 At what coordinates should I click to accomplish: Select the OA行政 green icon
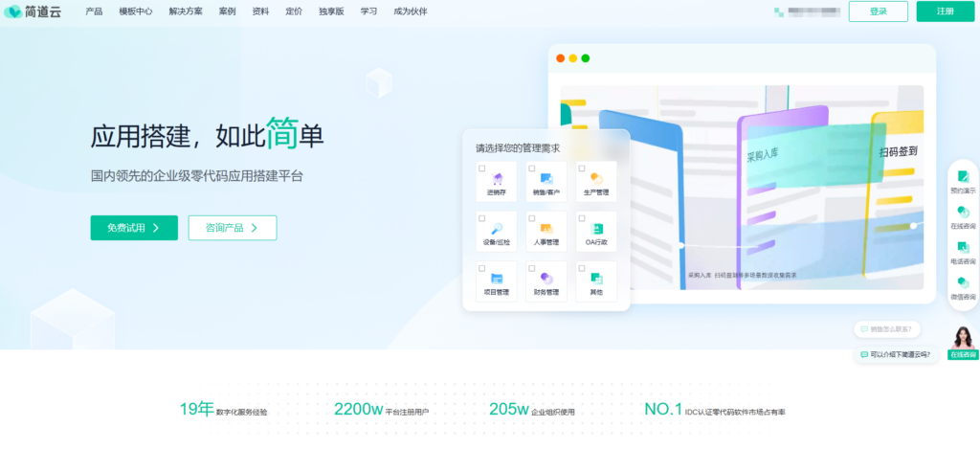point(596,229)
